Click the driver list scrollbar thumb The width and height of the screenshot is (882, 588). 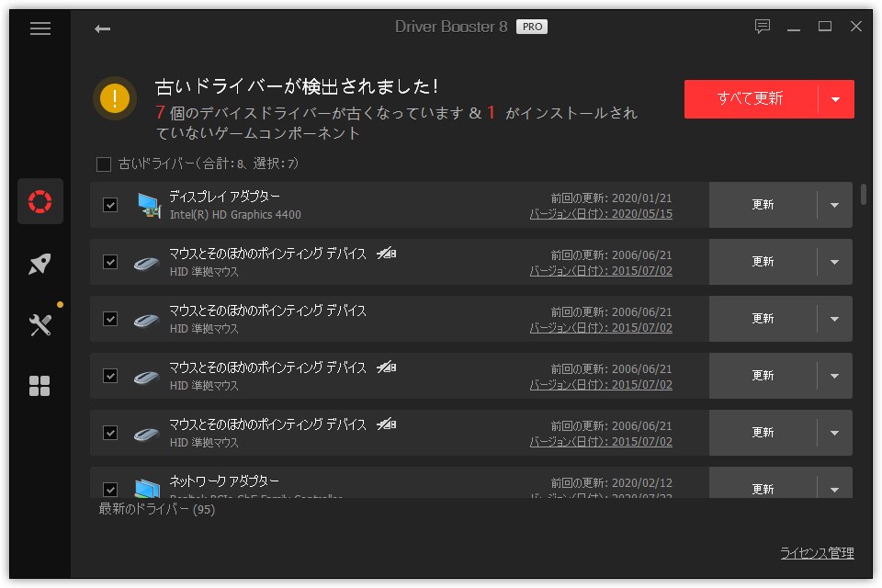point(863,194)
